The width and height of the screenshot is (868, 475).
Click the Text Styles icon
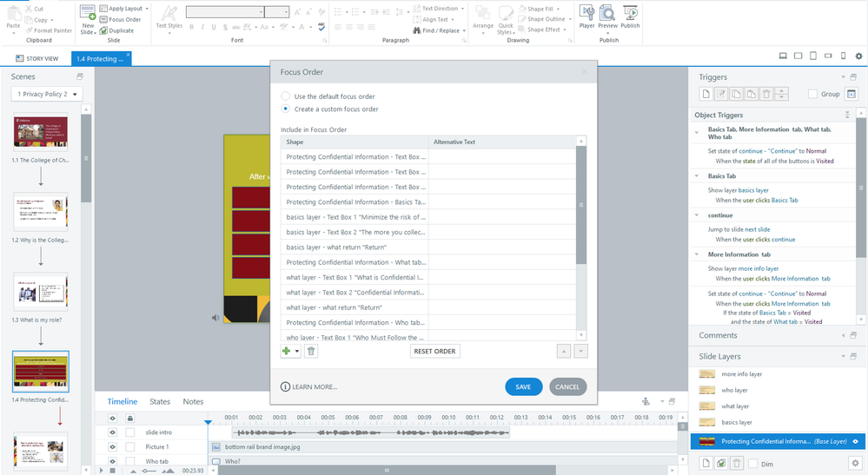[x=169, y=17]
